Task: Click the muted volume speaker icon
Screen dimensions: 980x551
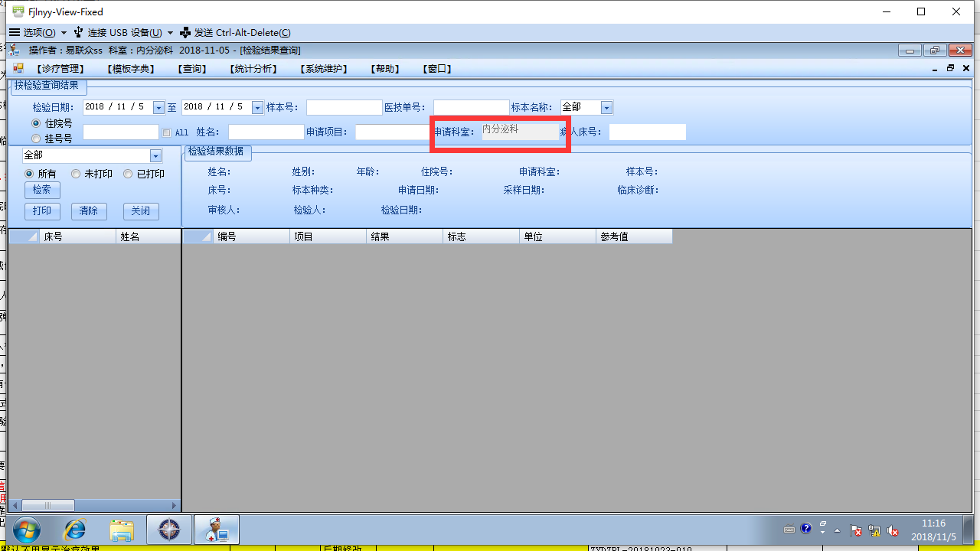Action: [x=892, y=530]
